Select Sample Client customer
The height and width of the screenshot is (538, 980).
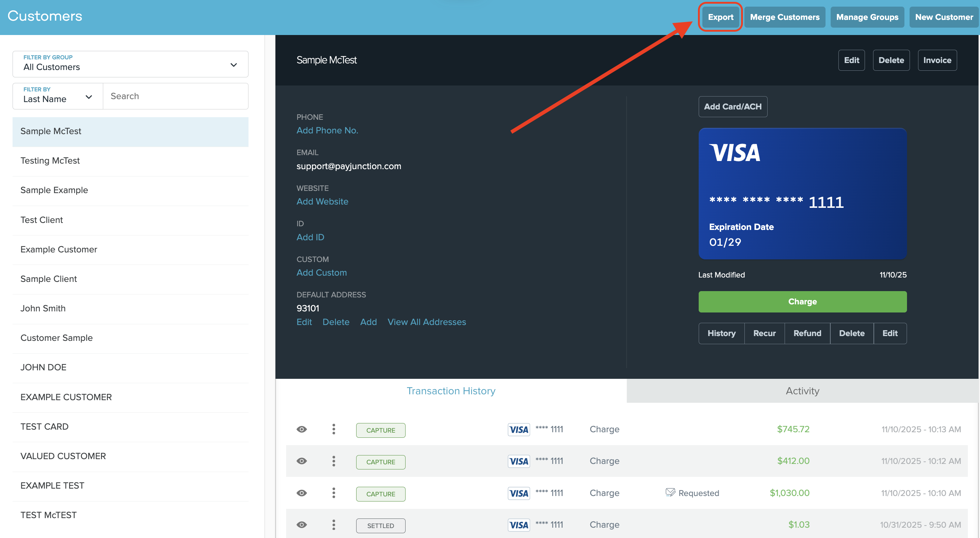[131, 279]
